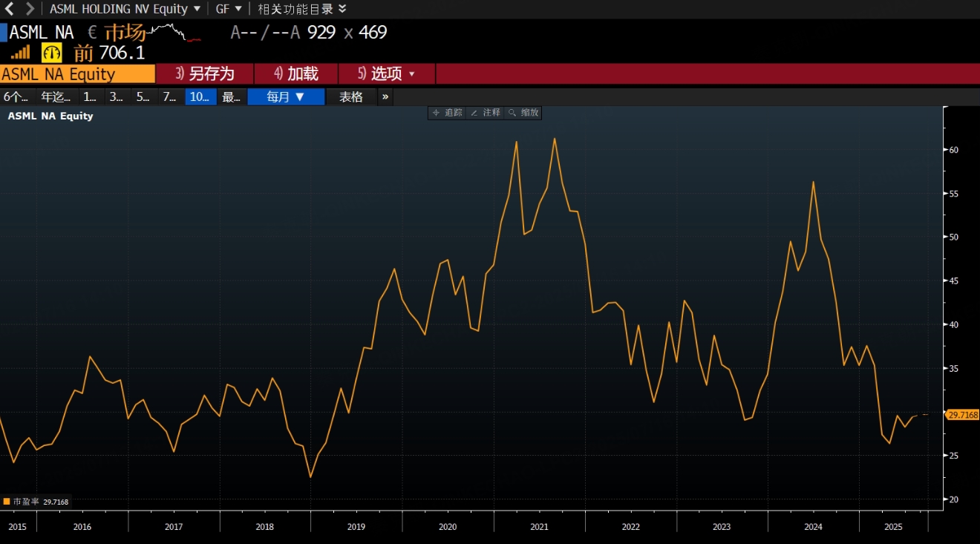The image size is (980, 544).
Task: Go forward with the right arrow
Action: 30,9
